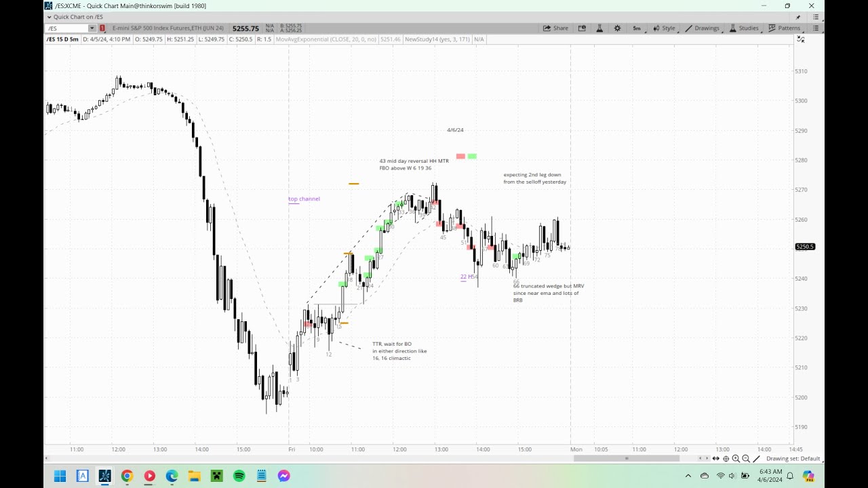Click the 'TTR, wait for BO' note

pyautogui.click(x=392, y=344)
